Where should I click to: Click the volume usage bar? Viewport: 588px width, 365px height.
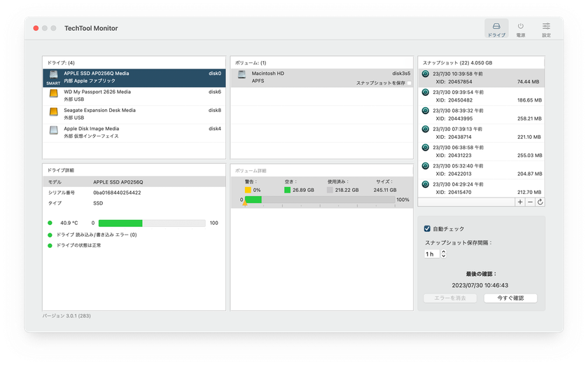click(320, 200)
